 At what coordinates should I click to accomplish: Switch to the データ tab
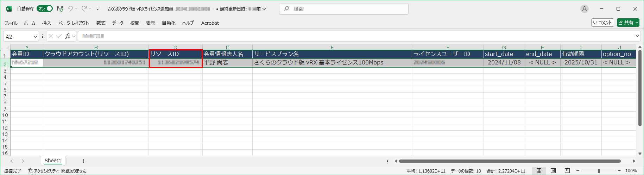click(118, 23)
